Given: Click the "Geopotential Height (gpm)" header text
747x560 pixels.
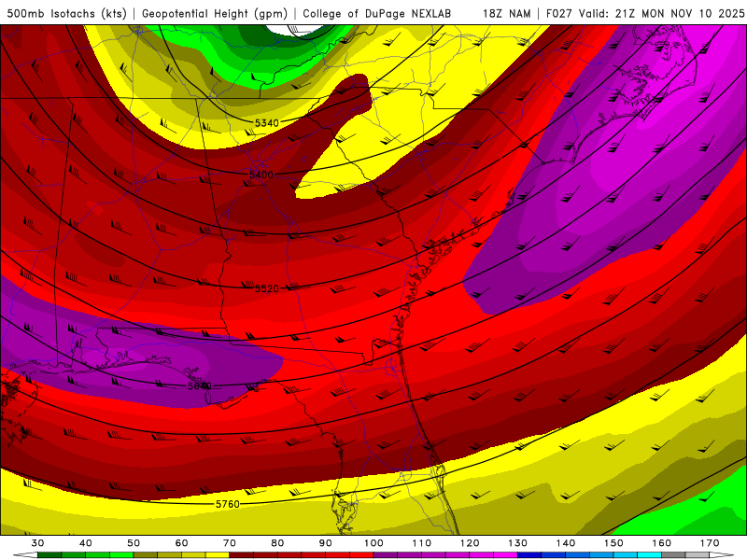Looking at the screenshot, I should point(215,14).
